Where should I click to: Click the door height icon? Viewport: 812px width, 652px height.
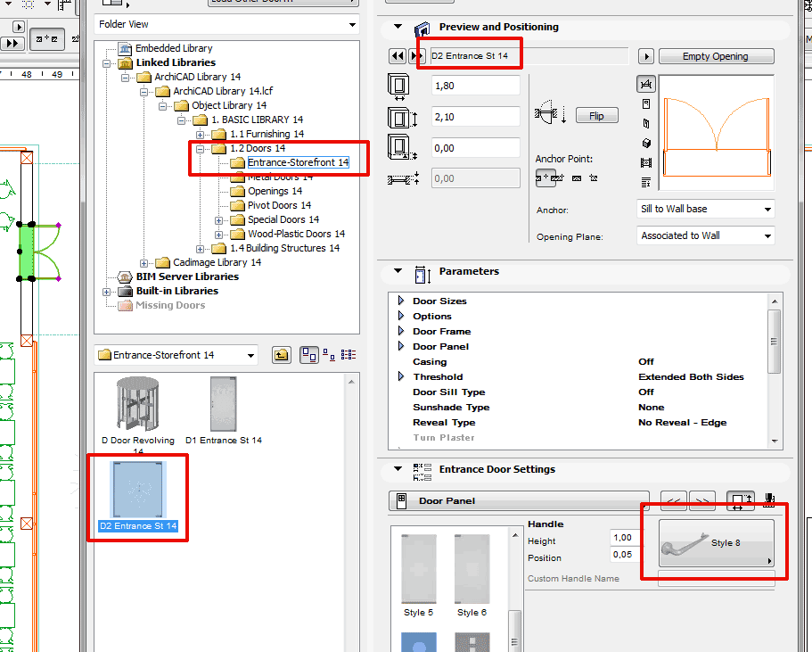click(x=402, y=118)
